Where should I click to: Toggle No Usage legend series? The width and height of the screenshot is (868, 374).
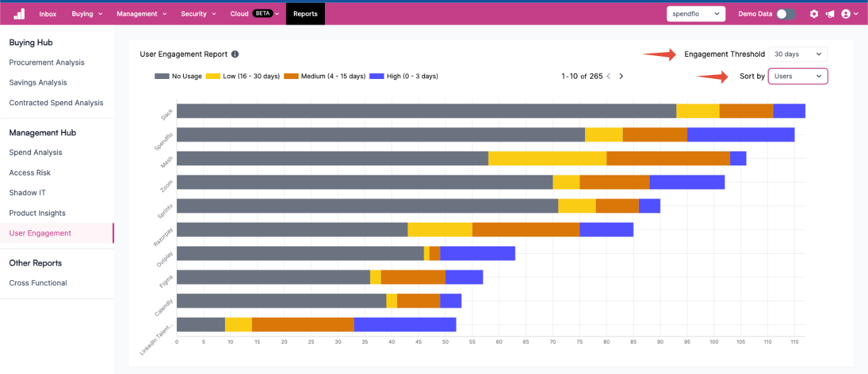coord(178,76)
